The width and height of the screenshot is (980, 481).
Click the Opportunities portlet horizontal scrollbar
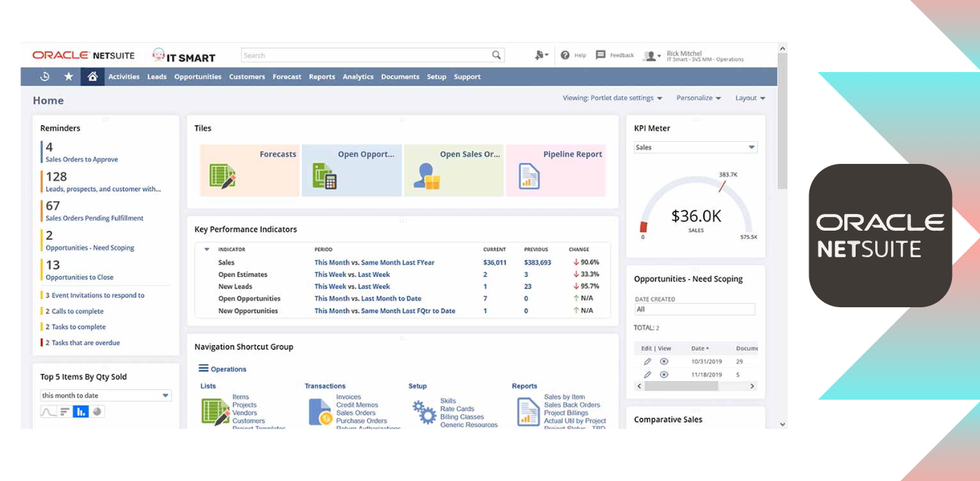681,386
